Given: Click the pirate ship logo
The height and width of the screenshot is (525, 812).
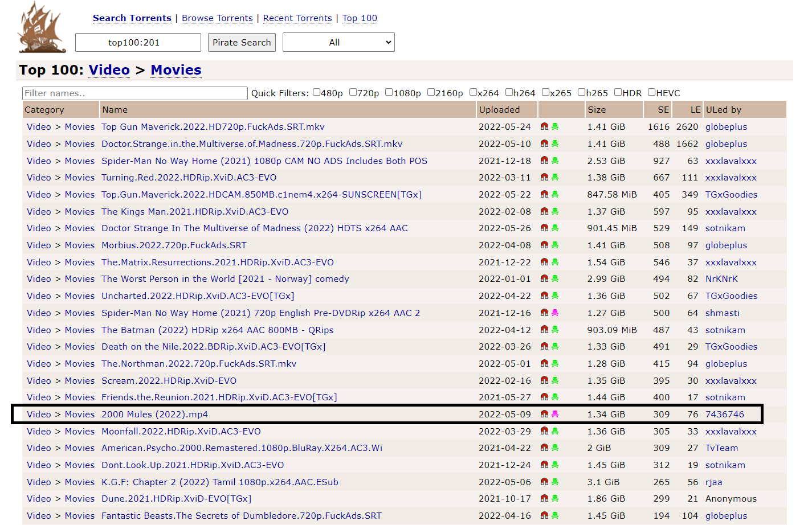Looking at the screenshot, I should (42, 27).
